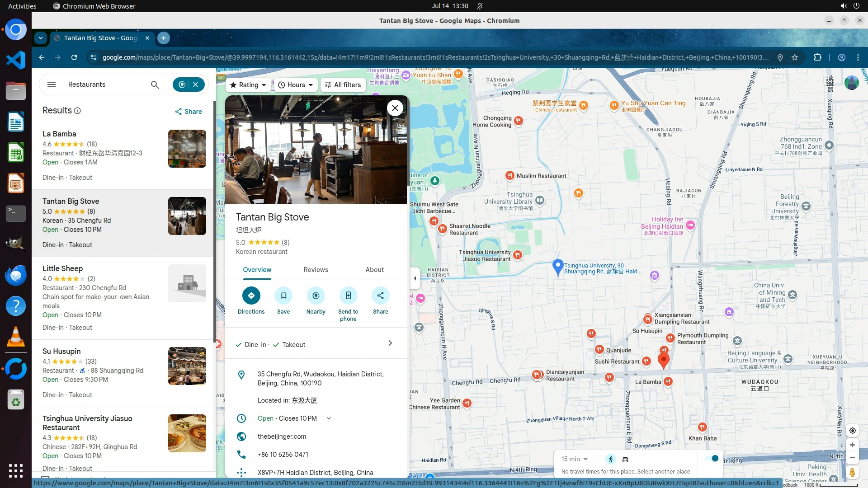Click the All filters button
Image resolution: width=868 pixels, height=488 pixels.
pyautogui.click(x=343, y=85)
